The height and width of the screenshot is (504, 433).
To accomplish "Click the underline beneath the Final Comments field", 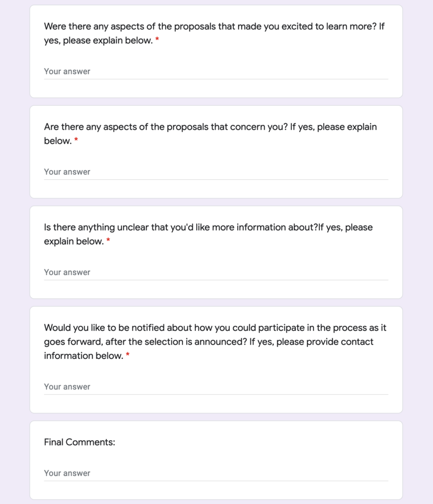I will 216,481.
